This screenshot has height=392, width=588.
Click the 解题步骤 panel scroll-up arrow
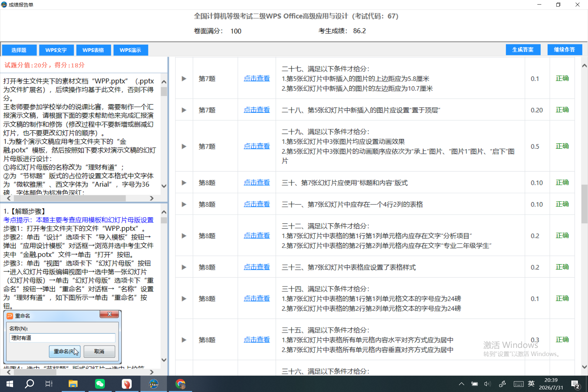164,212
